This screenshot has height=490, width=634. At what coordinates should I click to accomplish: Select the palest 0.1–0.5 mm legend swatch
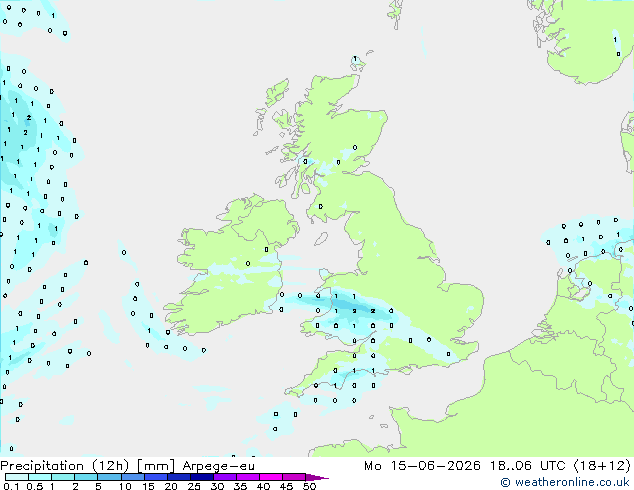pyautogui.click(x=17, y=477)
